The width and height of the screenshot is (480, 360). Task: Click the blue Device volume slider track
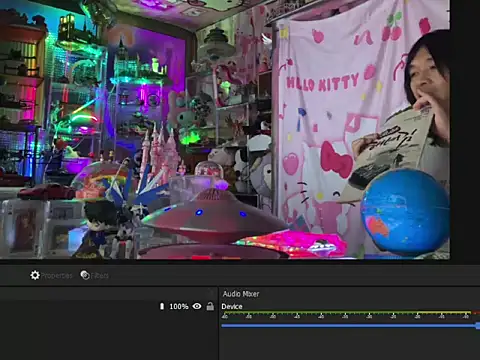[x=348, y=325]
